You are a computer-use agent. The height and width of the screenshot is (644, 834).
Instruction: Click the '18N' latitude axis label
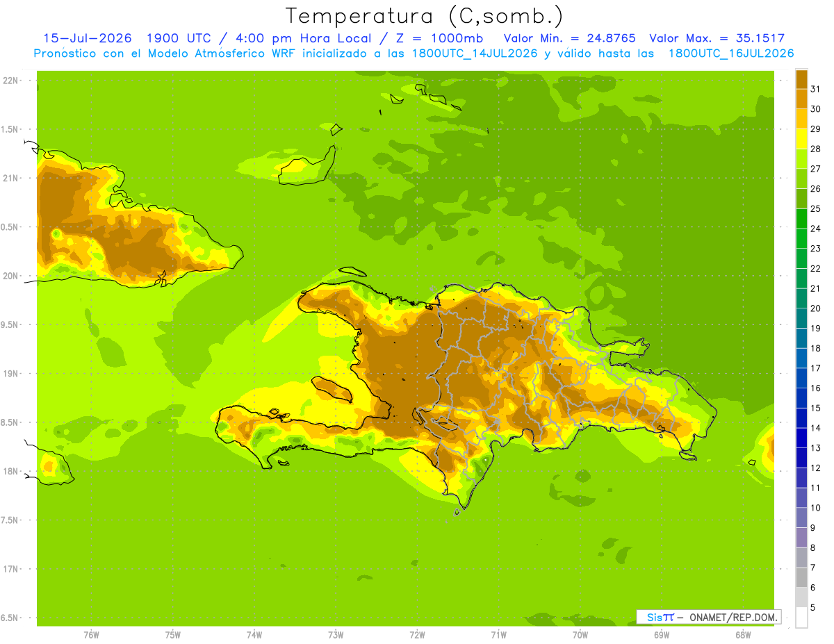pyautogui.click(x=10, y=471)
